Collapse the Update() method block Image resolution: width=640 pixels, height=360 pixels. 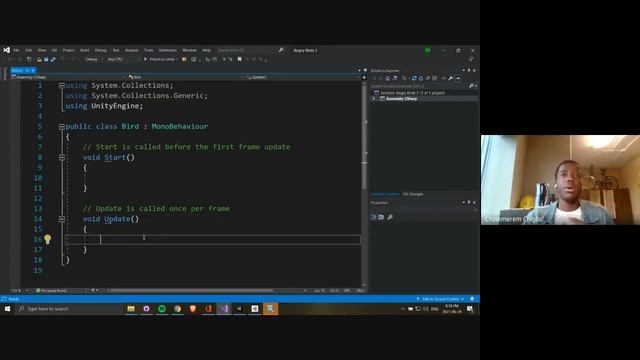pyautogui.click(x=62, y=219)
